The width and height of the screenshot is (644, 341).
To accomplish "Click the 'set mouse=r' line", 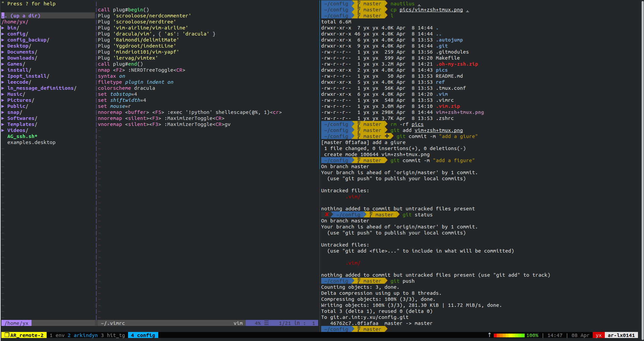I will click(114, 106).
